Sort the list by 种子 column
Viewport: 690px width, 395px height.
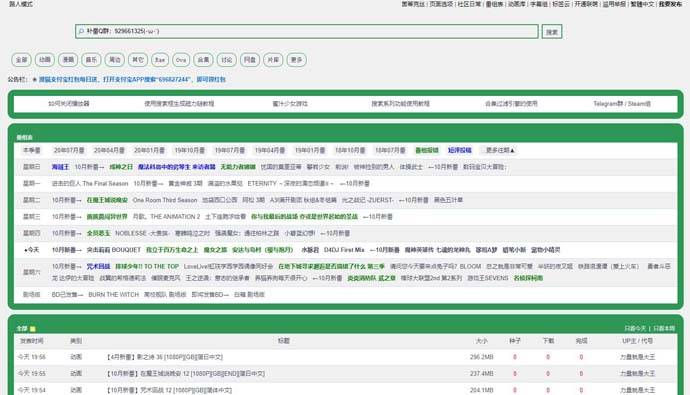tap(515, 341)
